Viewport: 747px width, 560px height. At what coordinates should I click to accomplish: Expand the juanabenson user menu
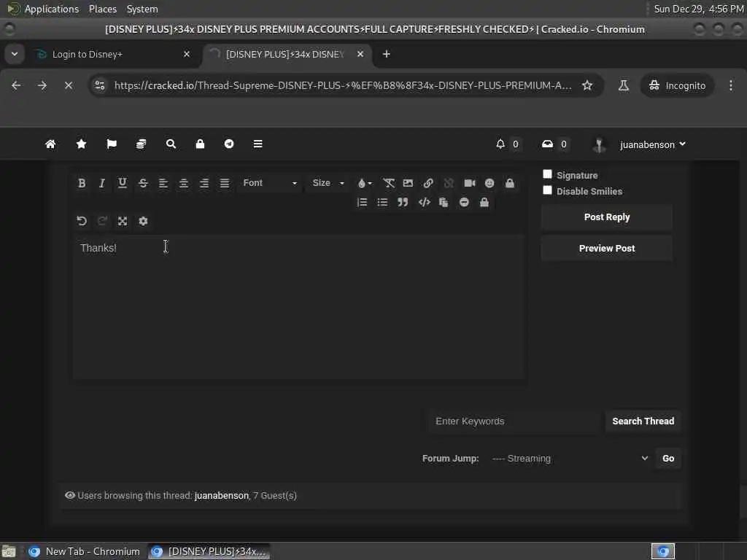tap(652, 144)
